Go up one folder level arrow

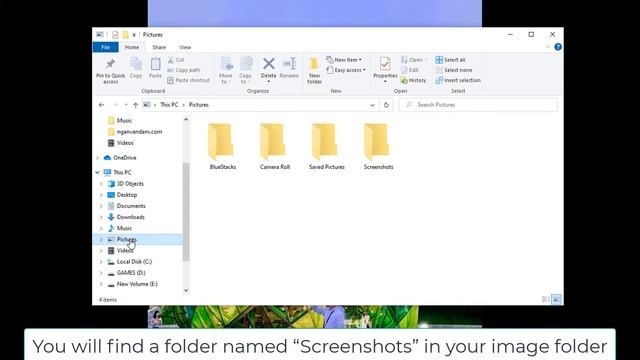[x=136, y=105]
